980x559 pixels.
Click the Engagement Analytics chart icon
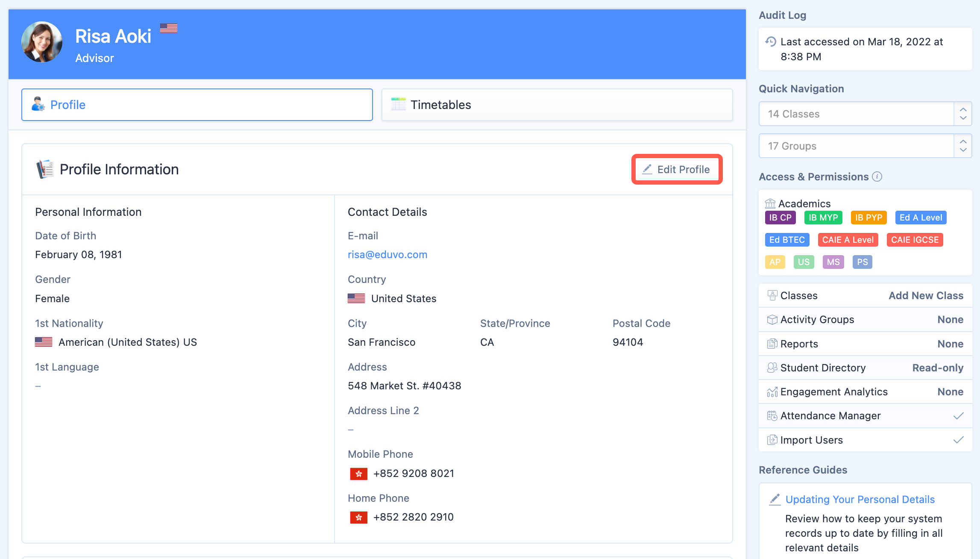tap(772, 392)
